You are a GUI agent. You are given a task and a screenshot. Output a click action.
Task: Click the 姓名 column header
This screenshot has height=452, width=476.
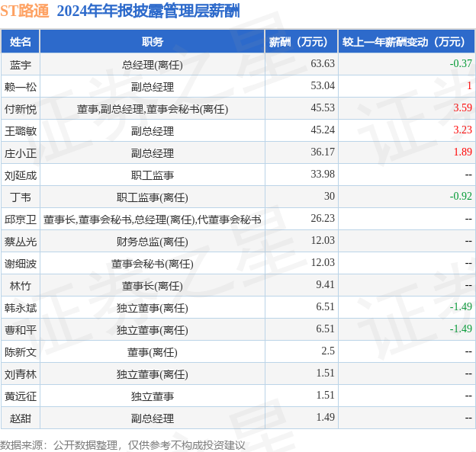click(21, 42)
